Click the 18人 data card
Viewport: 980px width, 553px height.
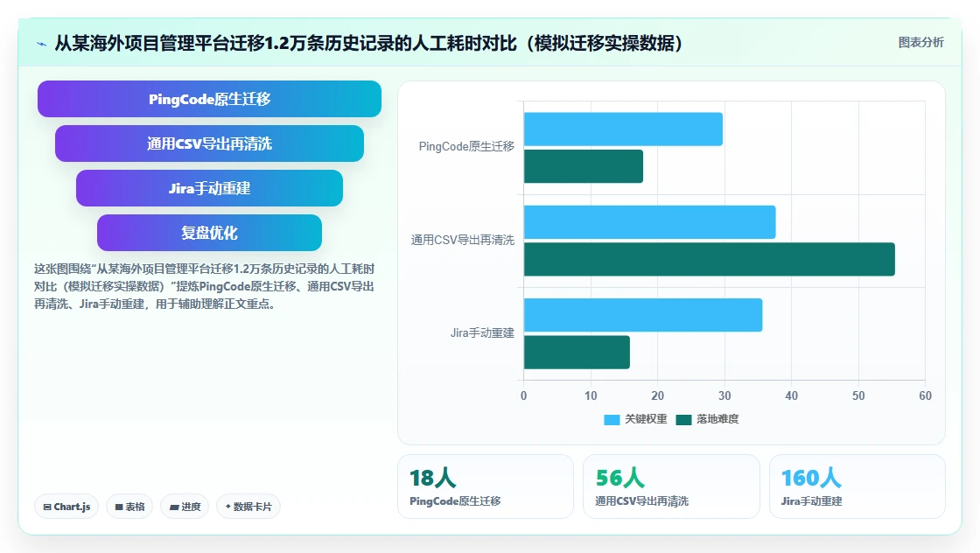[486, 486]
